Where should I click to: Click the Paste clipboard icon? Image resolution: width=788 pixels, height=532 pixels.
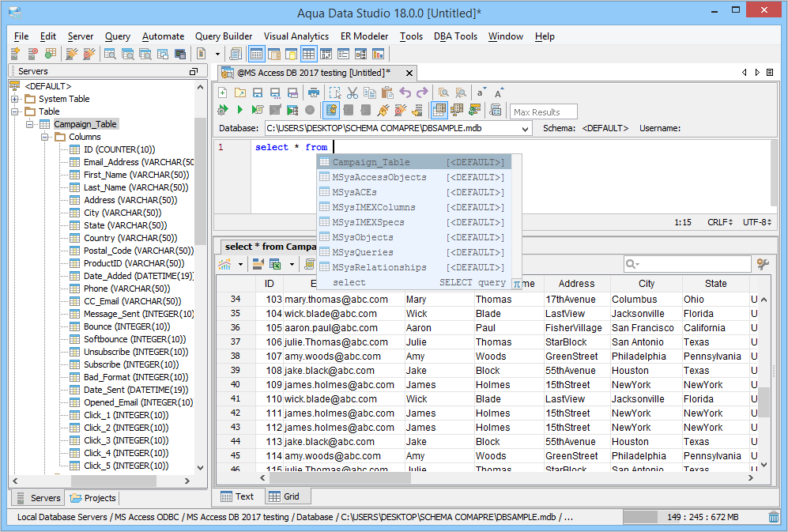pyautogui.click(x=387, y=92)
